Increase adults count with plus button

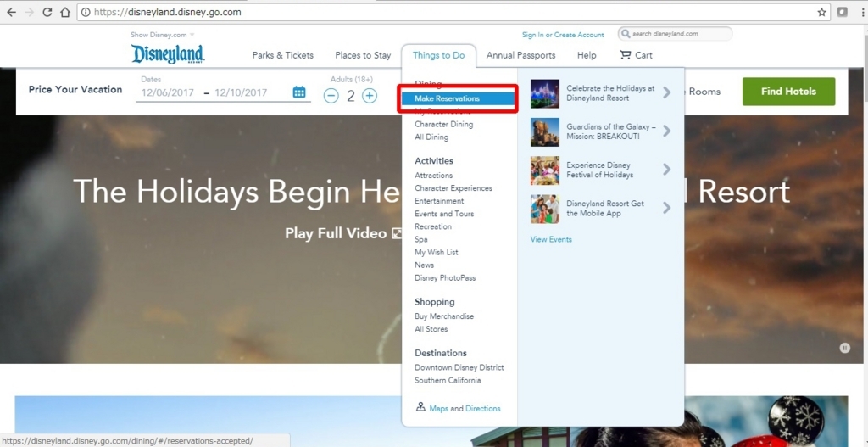[x=370, y=96]
